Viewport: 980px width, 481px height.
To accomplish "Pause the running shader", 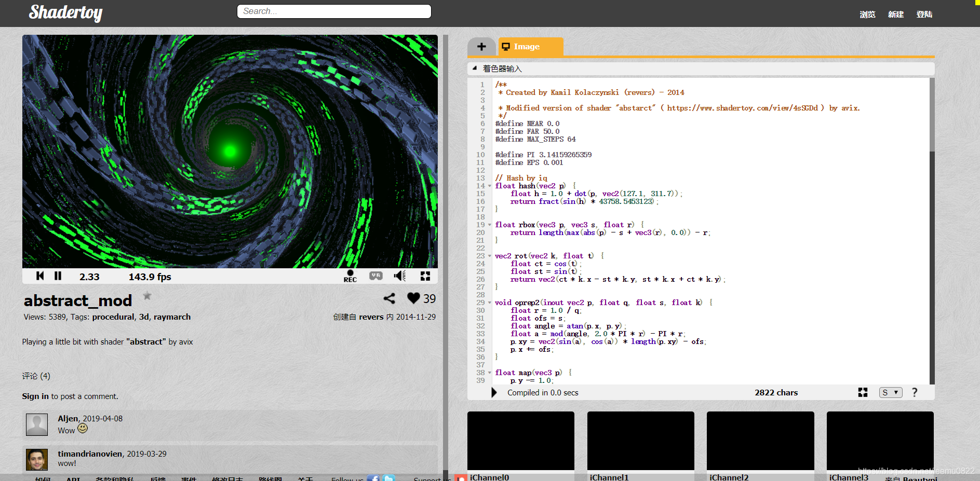I will pos(58,276).
